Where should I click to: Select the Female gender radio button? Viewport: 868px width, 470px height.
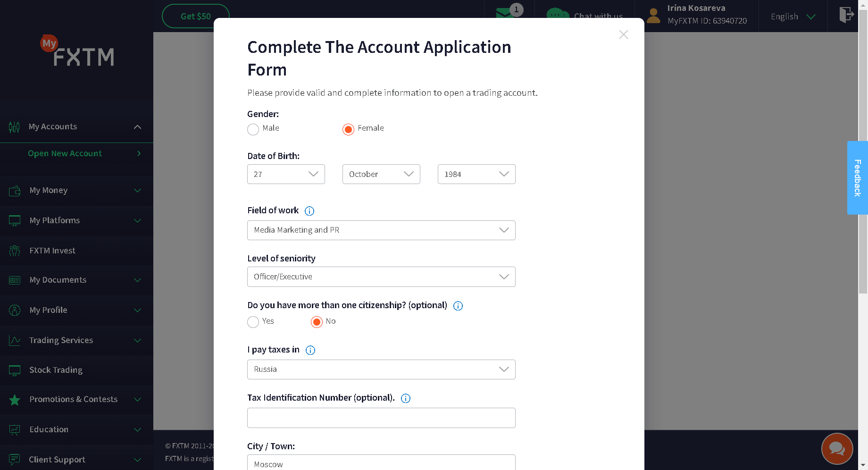pos(348,129)
